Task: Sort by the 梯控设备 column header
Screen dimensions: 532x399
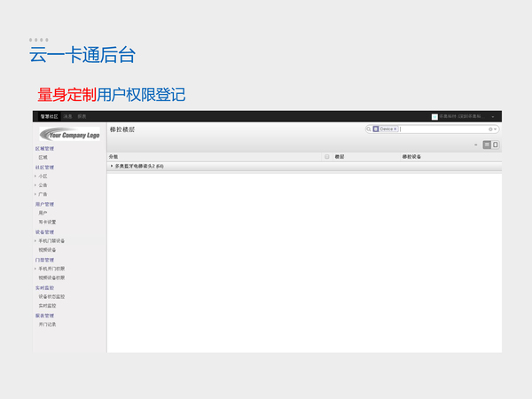Action: [x=411, y=157]
